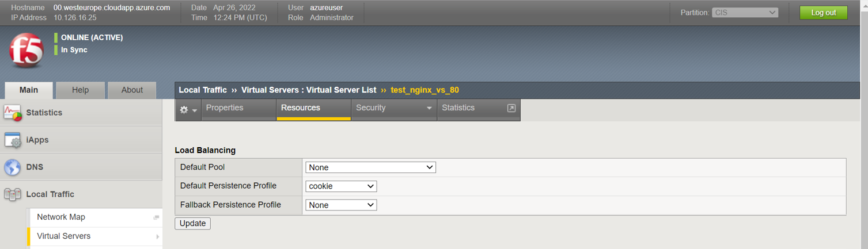Click the hostname 00.westeurope.cloudapp.azure.com text
This screenshot has height=249, width=868.
(x=112, y=8)
